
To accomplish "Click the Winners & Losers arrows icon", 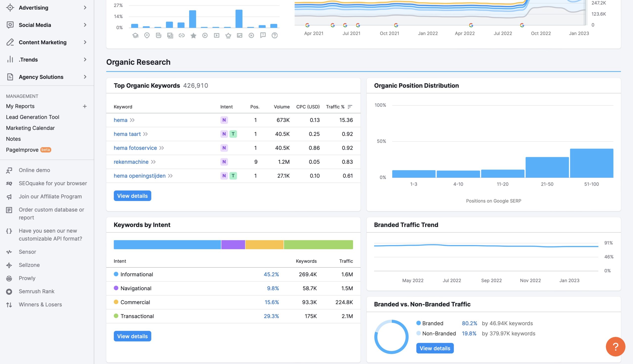I will click(x=9, y=305).
